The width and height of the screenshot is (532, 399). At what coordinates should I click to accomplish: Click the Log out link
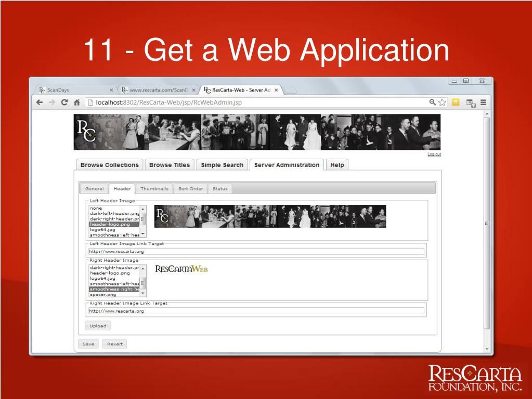coord(434,154)
